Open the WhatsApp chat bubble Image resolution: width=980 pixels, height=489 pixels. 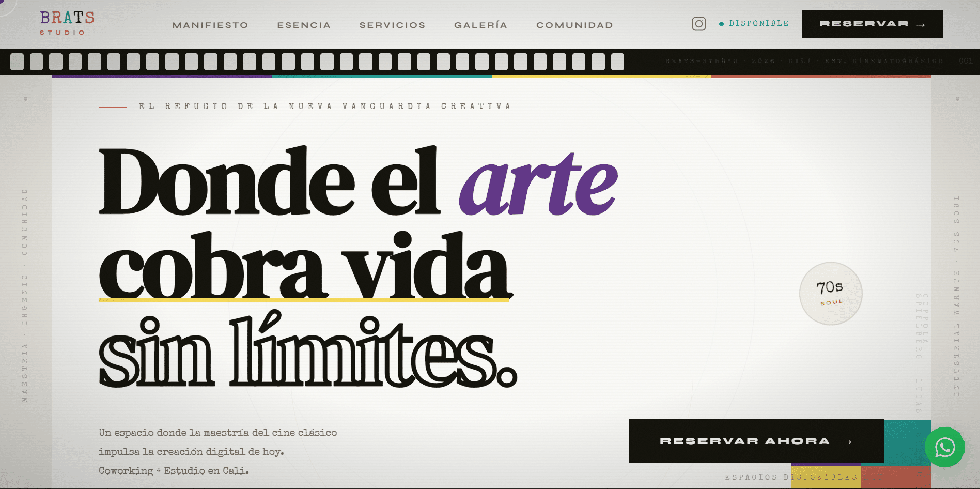coord(944,447)
